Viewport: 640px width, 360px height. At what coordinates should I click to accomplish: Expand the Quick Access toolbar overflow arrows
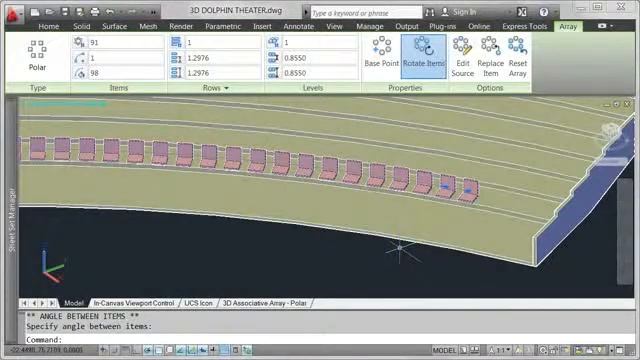point(153,12)
